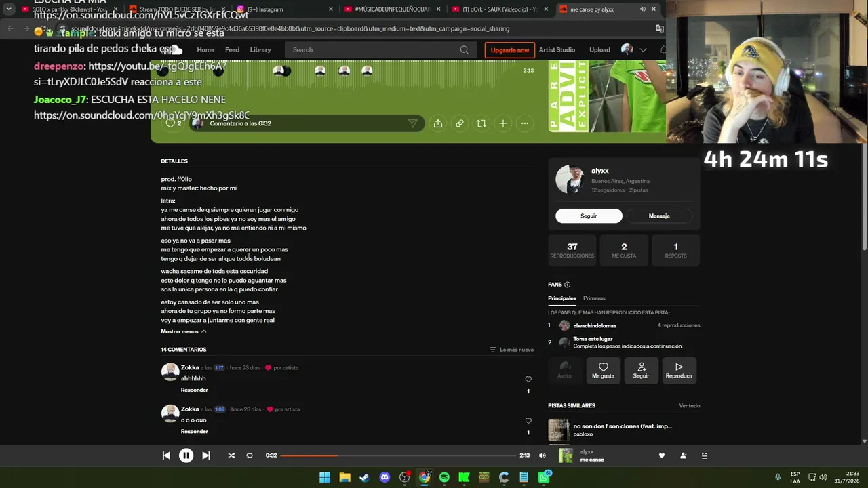Open Ver todo for similar tracks

coord(690,406)
